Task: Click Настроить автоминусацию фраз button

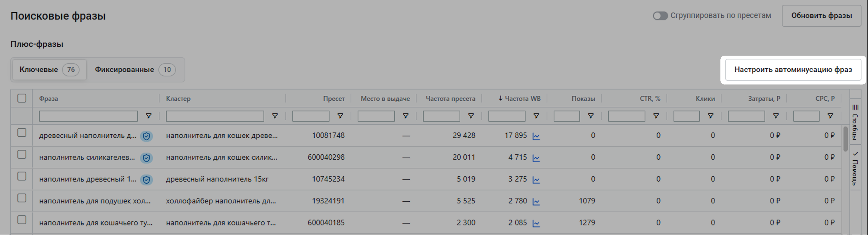Action: [793, 70]
